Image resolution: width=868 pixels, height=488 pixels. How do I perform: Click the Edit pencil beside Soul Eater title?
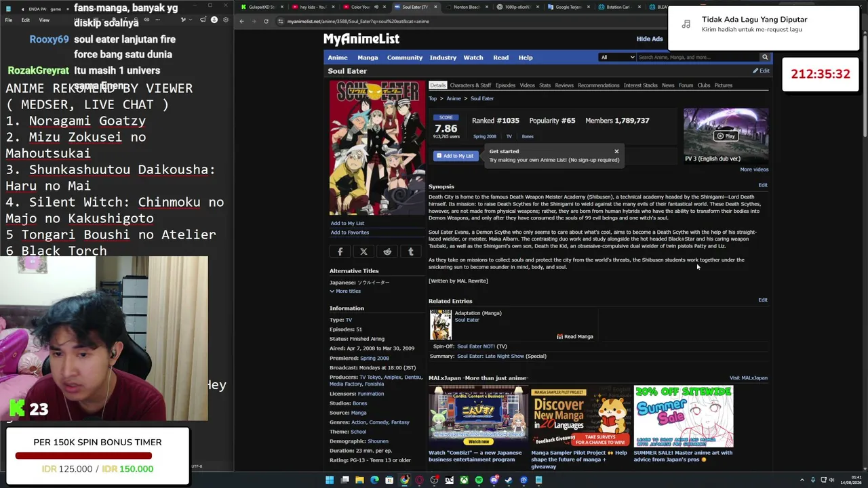[761, 70]
